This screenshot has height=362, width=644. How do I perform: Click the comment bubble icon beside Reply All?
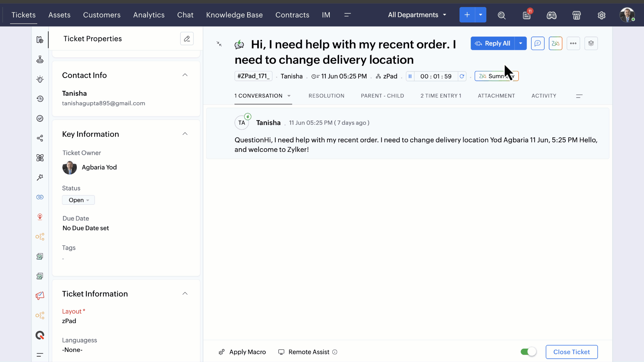coord(538,43)
